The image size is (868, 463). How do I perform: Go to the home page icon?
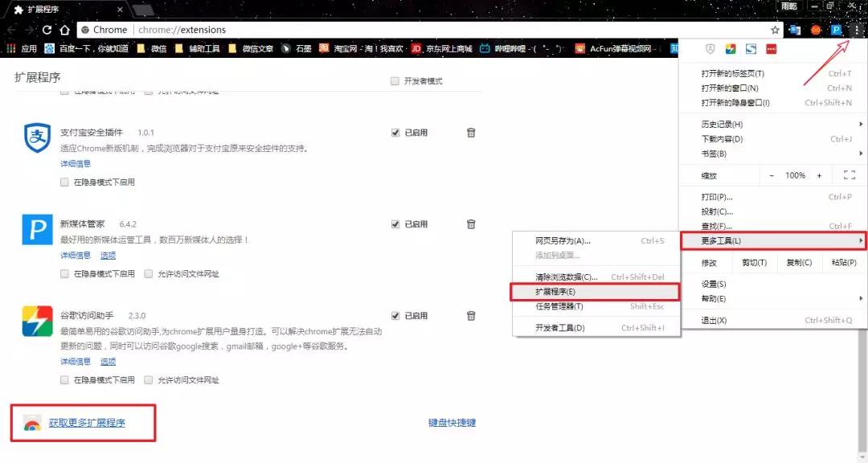64,30
